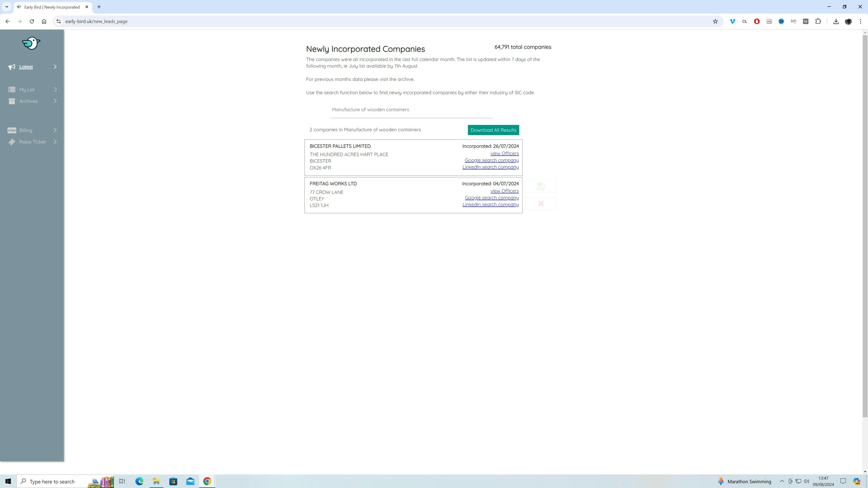The height and width of the screenshot is (488, 868).
Task: Click the CL extension icon
Action: point(744,21)
